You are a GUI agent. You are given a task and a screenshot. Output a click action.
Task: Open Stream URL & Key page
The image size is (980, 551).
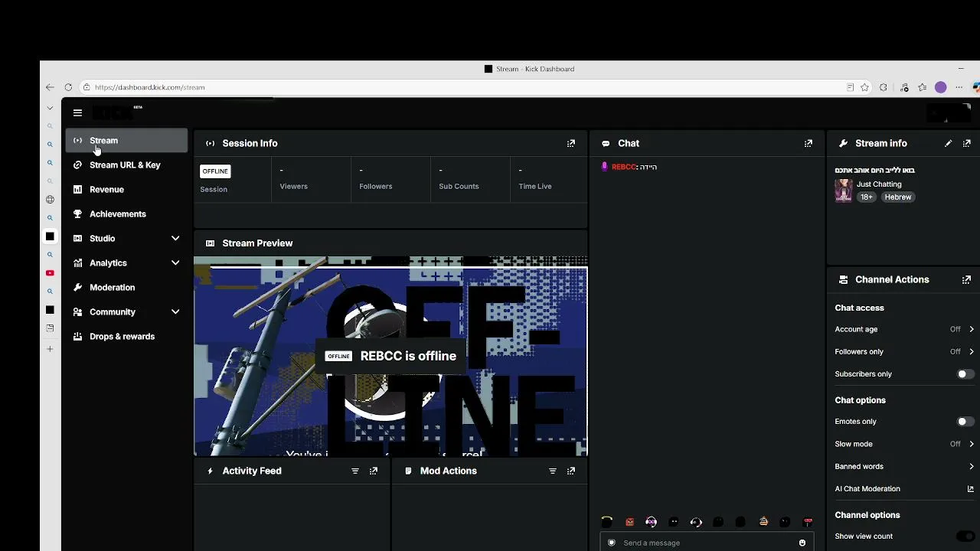pyautogui.click(x=127, y=165)
